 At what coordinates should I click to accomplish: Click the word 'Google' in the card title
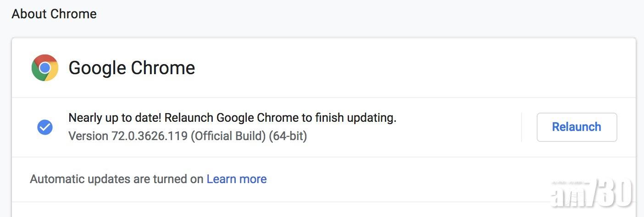click(97, 68)
